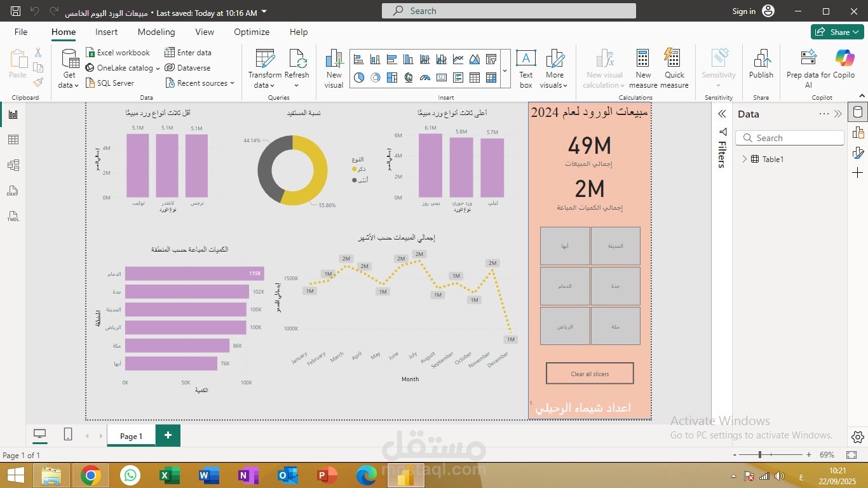Switch to the Optimize ribbon tab
This screenshot has width=868, height=488.
tap(252, 32)
